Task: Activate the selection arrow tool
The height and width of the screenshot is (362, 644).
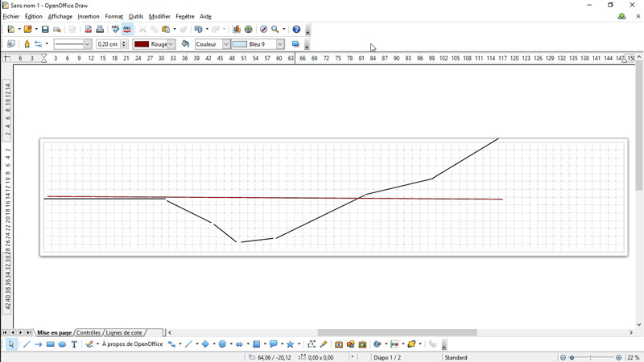Action: click(x=11, y=344)
